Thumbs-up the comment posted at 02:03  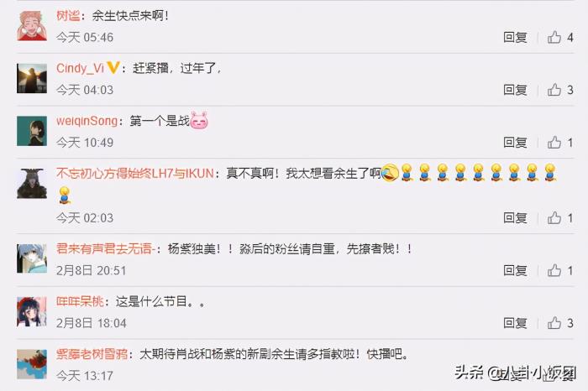pyautogui.click(x=554, y=217)
